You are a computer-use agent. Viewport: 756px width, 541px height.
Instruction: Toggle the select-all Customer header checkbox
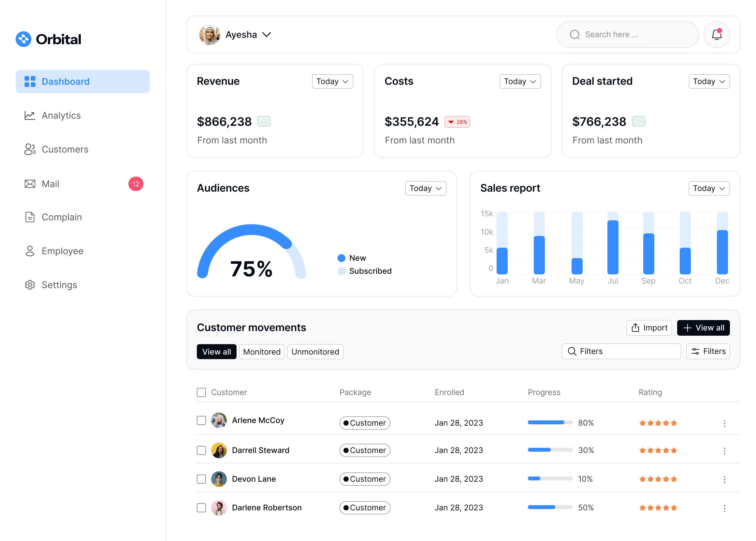point(201,392)
